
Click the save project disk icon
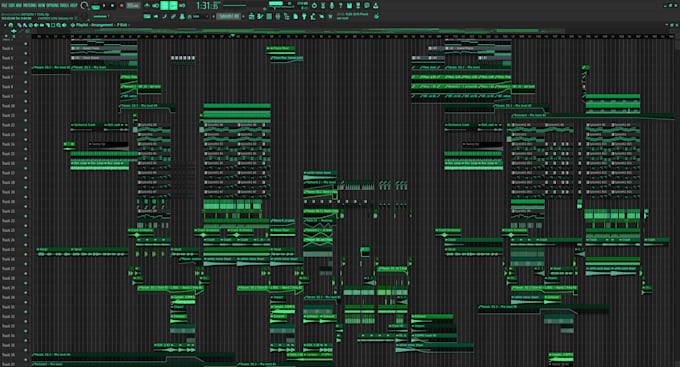349,5
